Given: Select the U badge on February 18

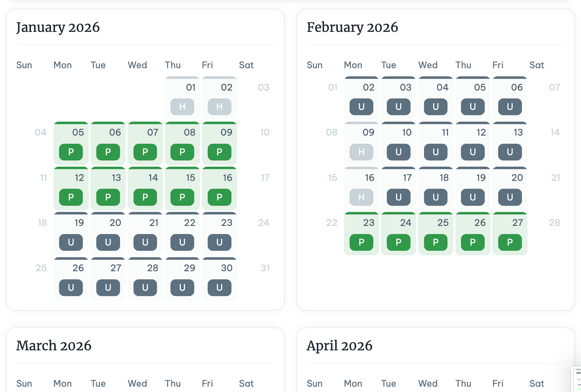Looking at the screenshot, I should point(435,197).
